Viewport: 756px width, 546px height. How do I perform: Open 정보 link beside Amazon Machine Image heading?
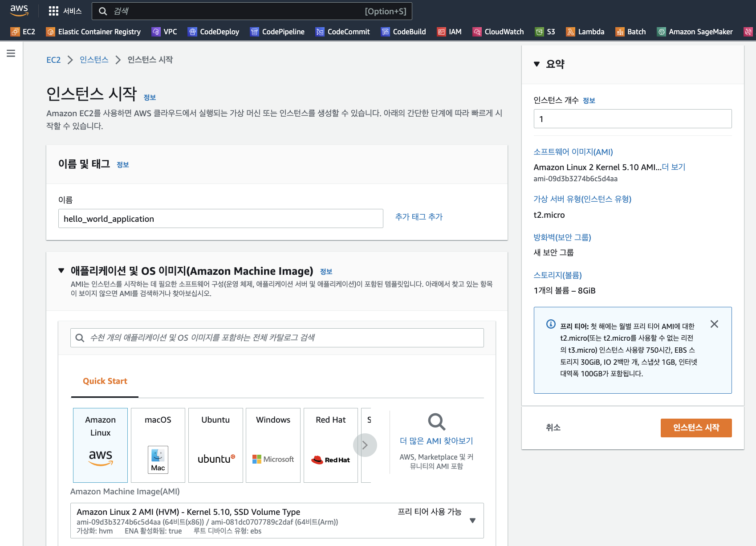pos(326,272)
